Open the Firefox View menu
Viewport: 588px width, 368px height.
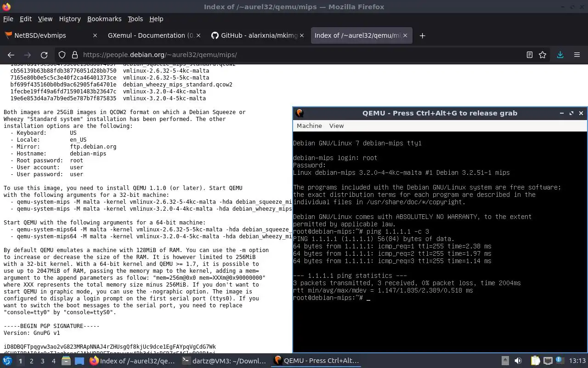pyautogui.click(x=45, y=19)
